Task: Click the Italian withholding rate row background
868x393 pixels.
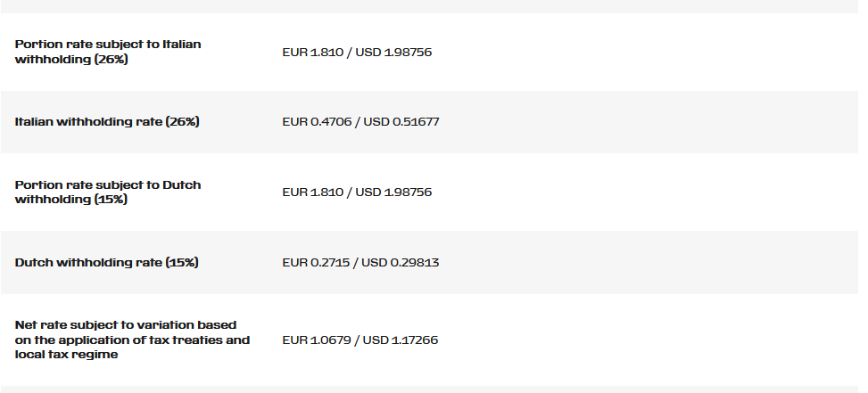Action: [430, 122]
